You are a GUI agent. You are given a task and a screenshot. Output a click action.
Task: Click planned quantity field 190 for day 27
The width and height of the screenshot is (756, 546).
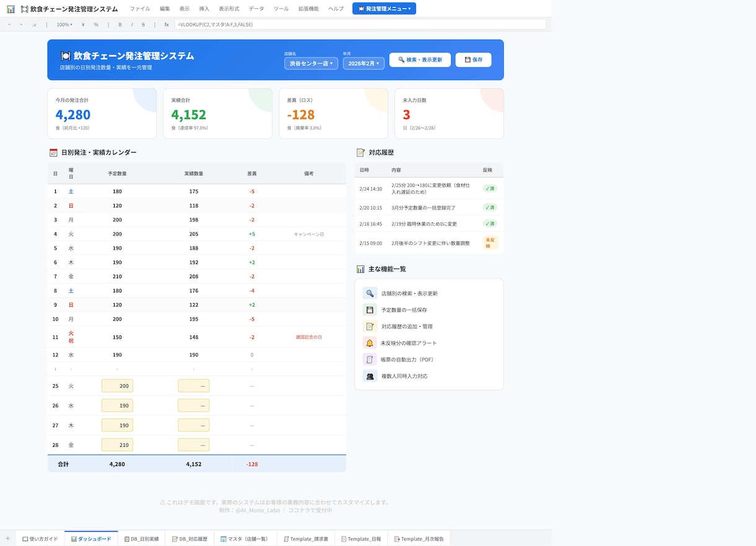point(117,425)
